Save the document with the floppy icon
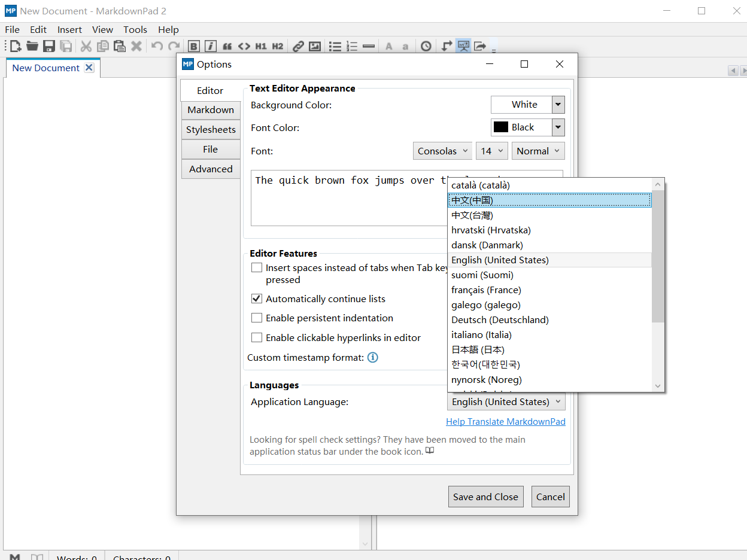Screen dimensions: 747x560 tap(49, 46)
